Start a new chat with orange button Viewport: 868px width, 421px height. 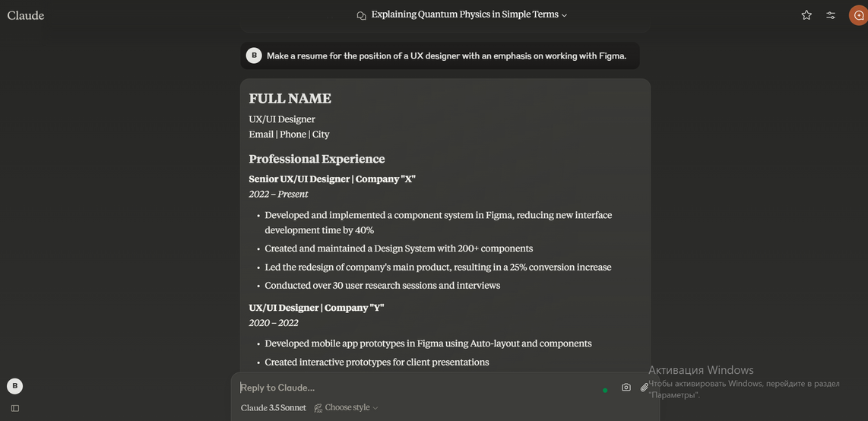[x=858, y=15]
